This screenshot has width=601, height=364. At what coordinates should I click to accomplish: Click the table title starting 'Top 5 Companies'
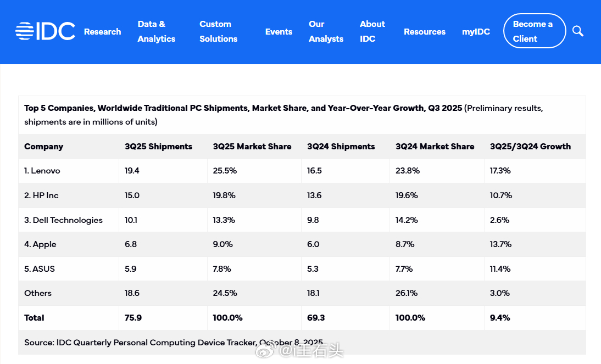coord(283,115)
